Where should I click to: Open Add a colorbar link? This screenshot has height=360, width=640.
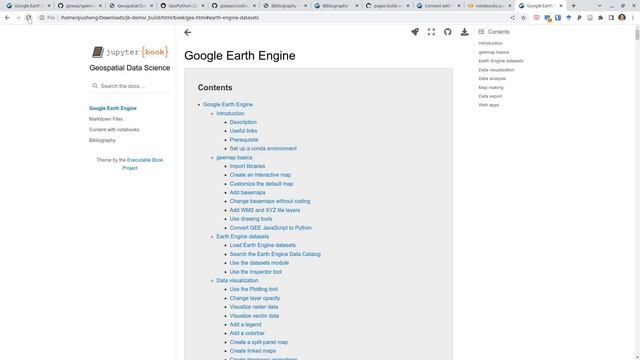point(247,333)
